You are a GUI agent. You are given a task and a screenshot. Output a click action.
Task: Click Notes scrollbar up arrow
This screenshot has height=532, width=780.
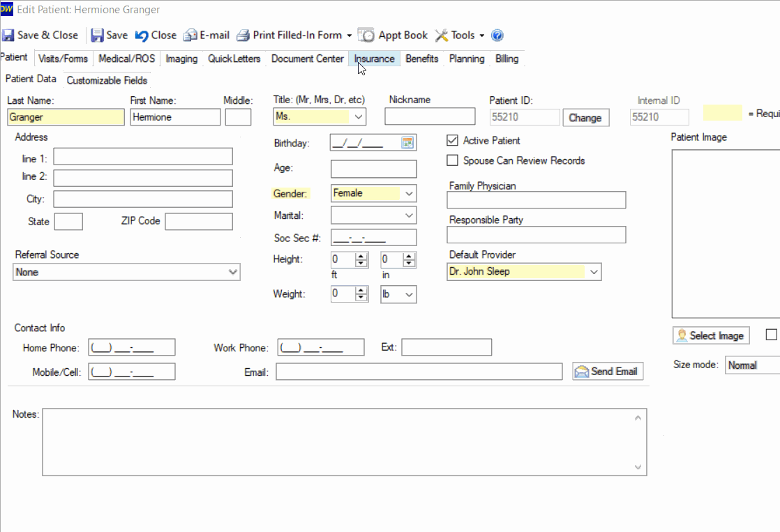(638, 418)
